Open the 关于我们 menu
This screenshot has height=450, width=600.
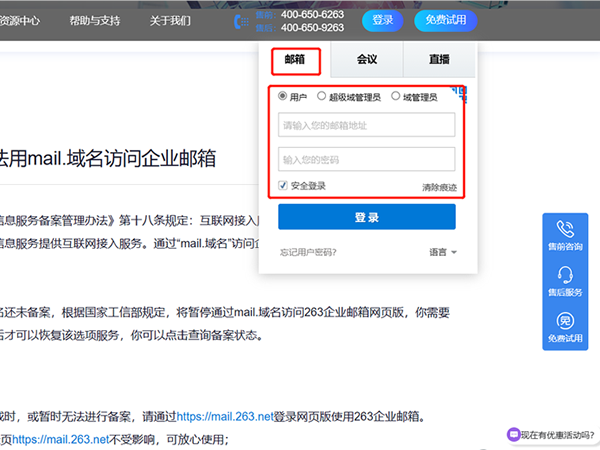click(171, 20)
